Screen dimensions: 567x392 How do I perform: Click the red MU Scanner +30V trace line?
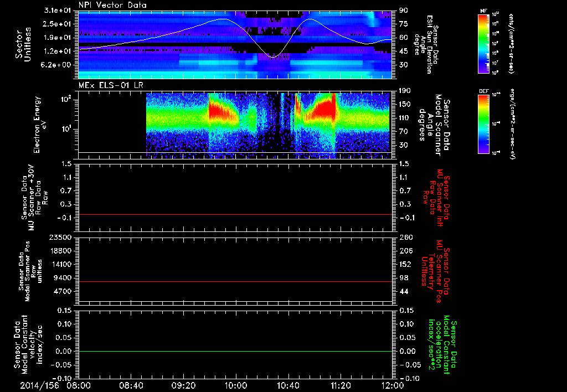(235, 215)
